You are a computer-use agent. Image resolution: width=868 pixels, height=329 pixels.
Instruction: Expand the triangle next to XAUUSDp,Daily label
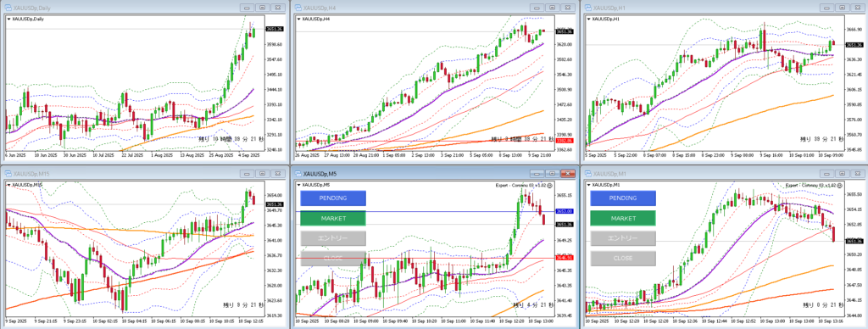[x=8, y=19]
